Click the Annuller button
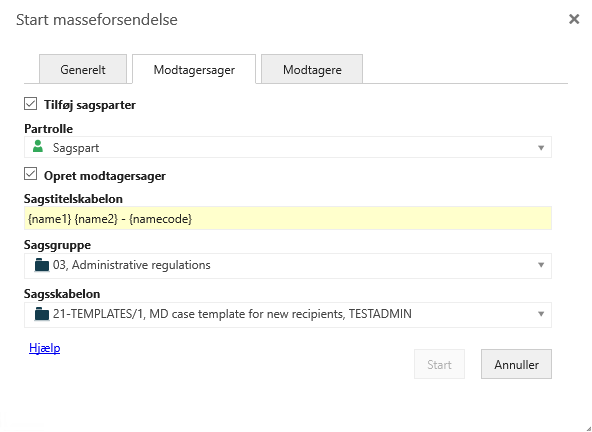This screenshot has height=432, width=592. coord(516,364)
